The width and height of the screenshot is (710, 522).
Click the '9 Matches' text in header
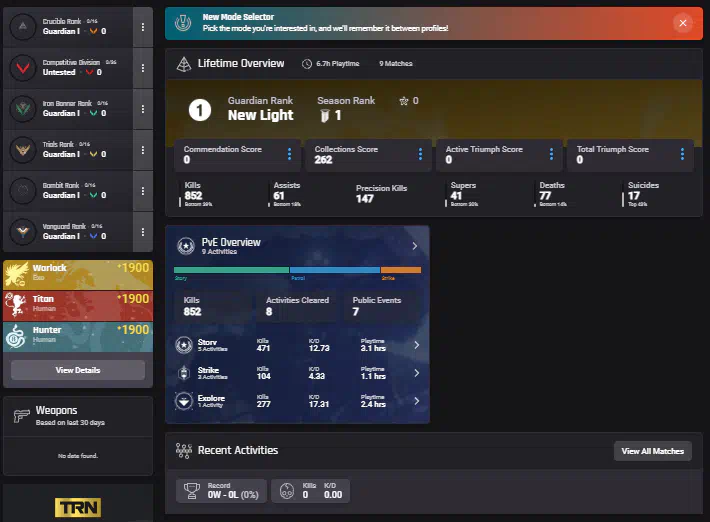[x=396, y=64]
